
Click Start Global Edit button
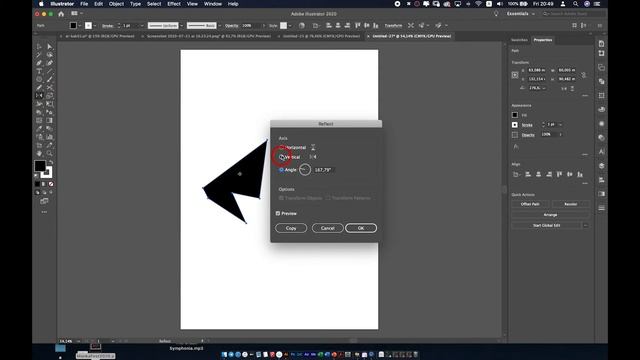[546, 225]
